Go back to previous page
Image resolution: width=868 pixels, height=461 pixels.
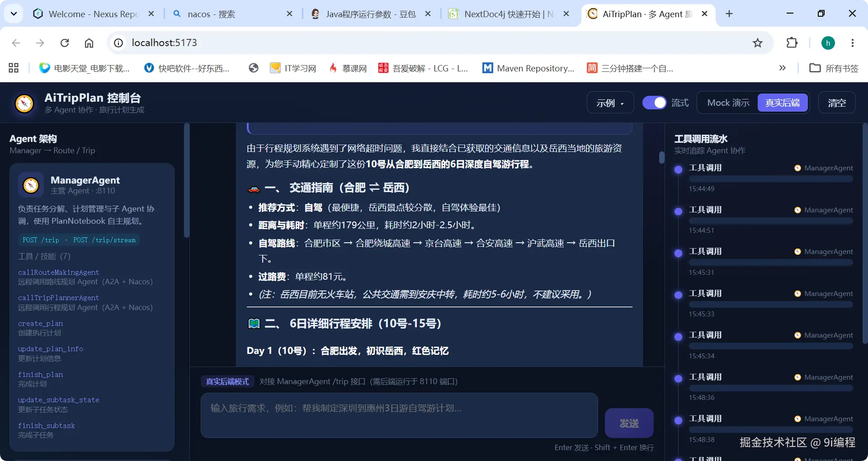(16, 43)
